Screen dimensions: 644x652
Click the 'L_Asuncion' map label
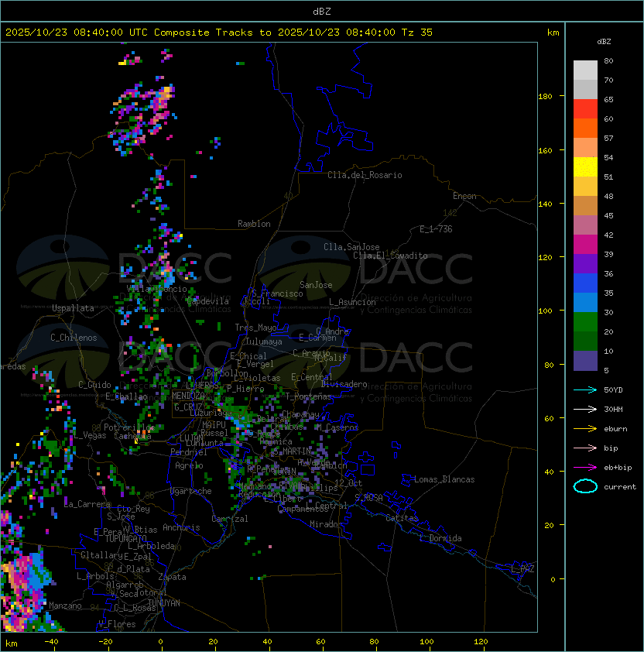[352, 302]
